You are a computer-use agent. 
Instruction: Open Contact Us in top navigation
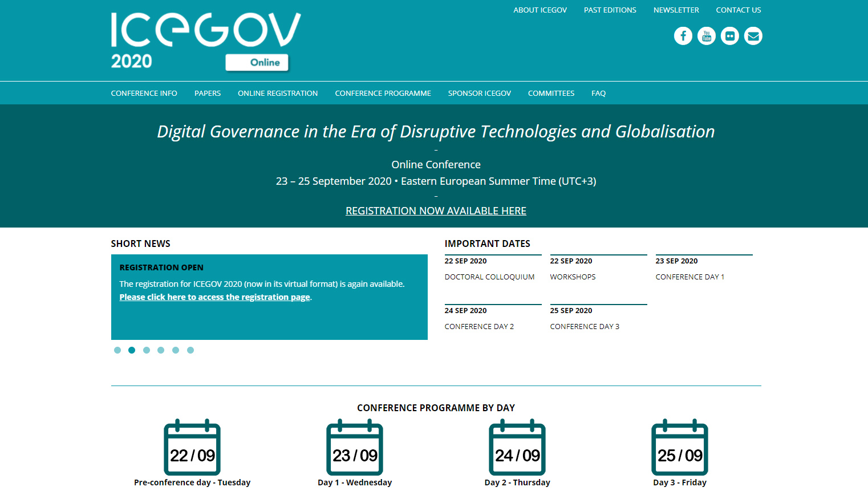tap(739, 10)
